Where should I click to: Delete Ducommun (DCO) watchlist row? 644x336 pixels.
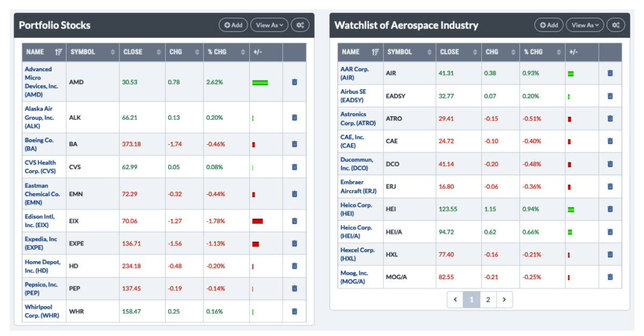click(x=610, y=163)
